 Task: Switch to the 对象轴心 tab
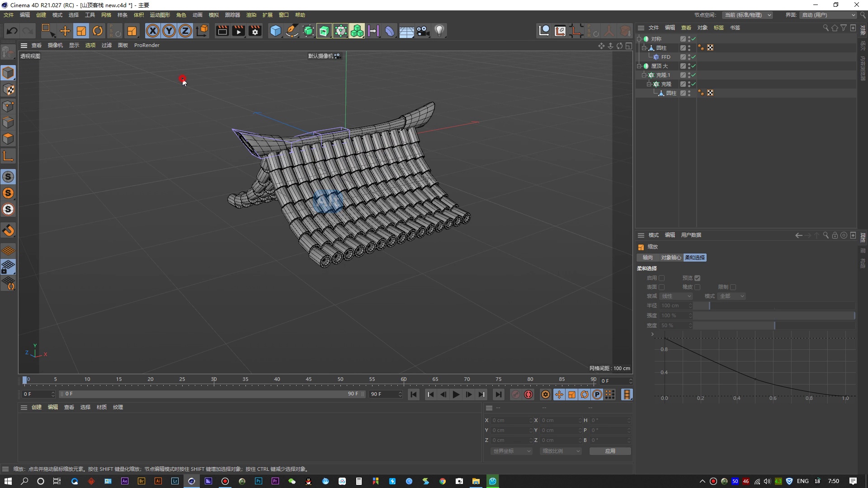[670, 258]
